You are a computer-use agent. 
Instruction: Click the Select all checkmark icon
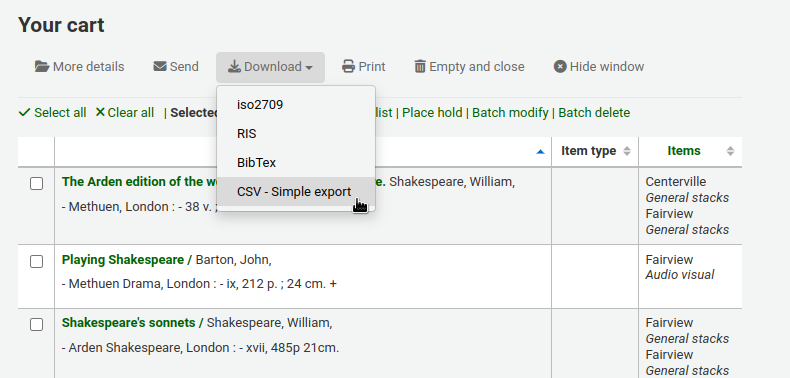pyautogui.click(x=24, y=112)
